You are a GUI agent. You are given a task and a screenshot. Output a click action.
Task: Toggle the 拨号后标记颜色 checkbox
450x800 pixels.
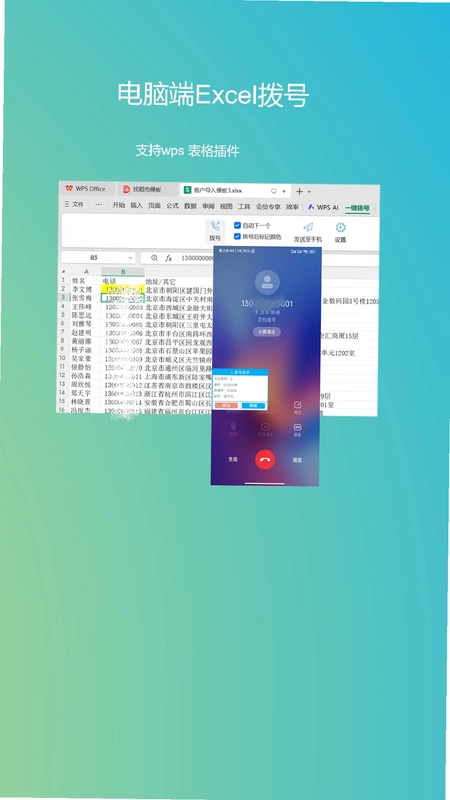coord(237,236)
